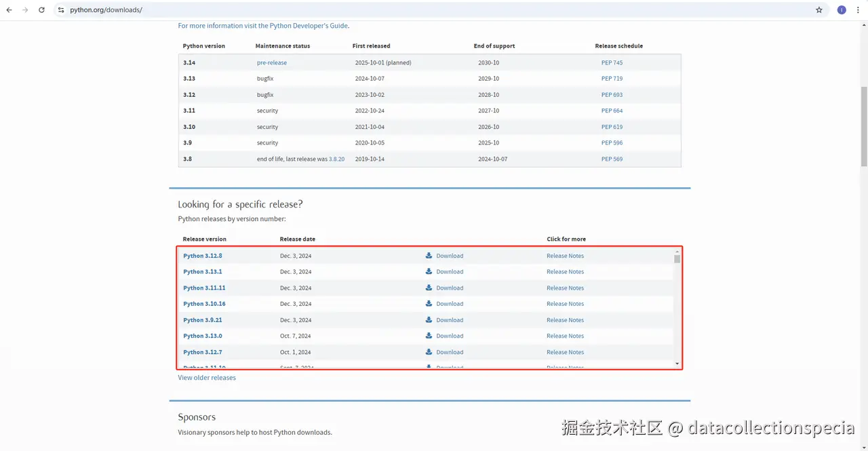Click the page's main vertical scrollbar thumb
The width and height of the screenshot is (868, 451).
864,126
